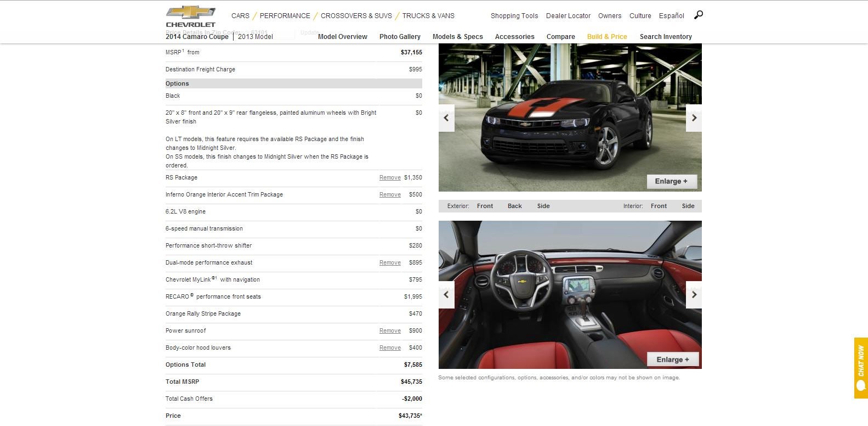Click 6-speed manual transmission row
The height and width of the screenshot is (426, 868).
pos(294,229)
